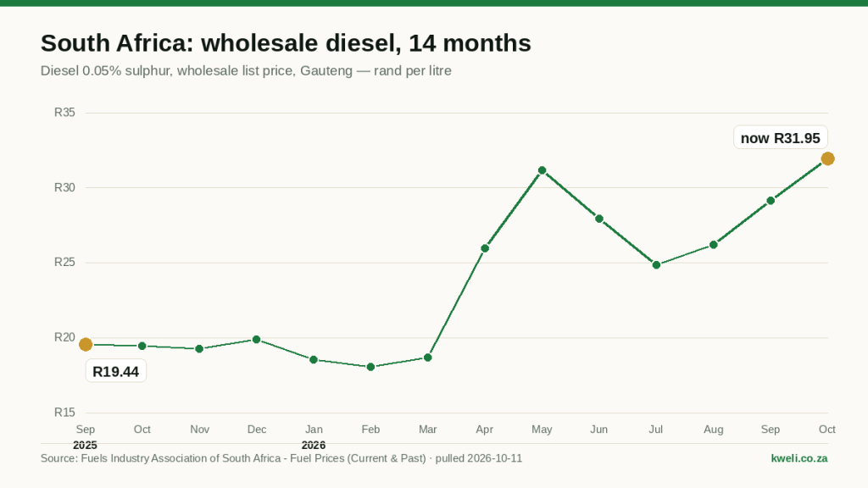
Task: Click the 'Dec' x-axis label
Action: (257, 430)
